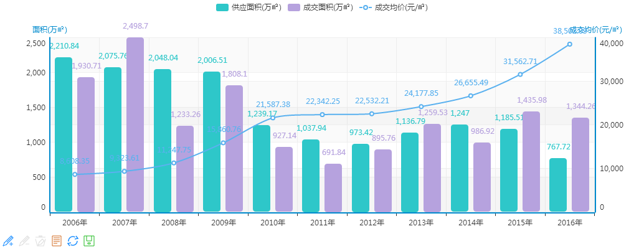Click the blue restore refresh icon

(x=73, y=240)
